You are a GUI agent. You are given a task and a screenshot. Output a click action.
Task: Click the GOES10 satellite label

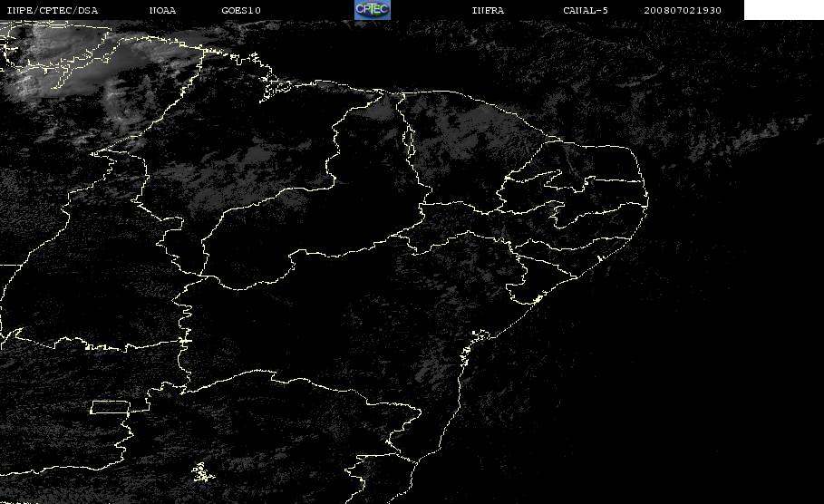241,10
